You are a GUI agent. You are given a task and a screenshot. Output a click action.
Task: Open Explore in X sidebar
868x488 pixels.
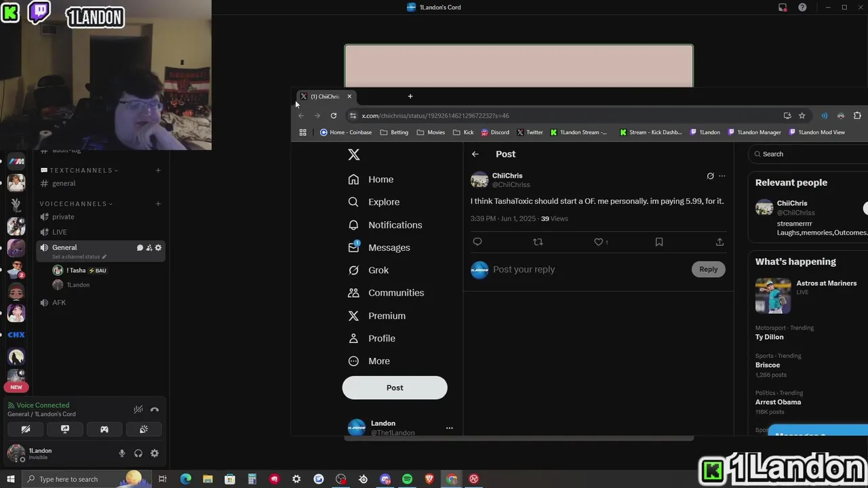[x=374, y=202]
